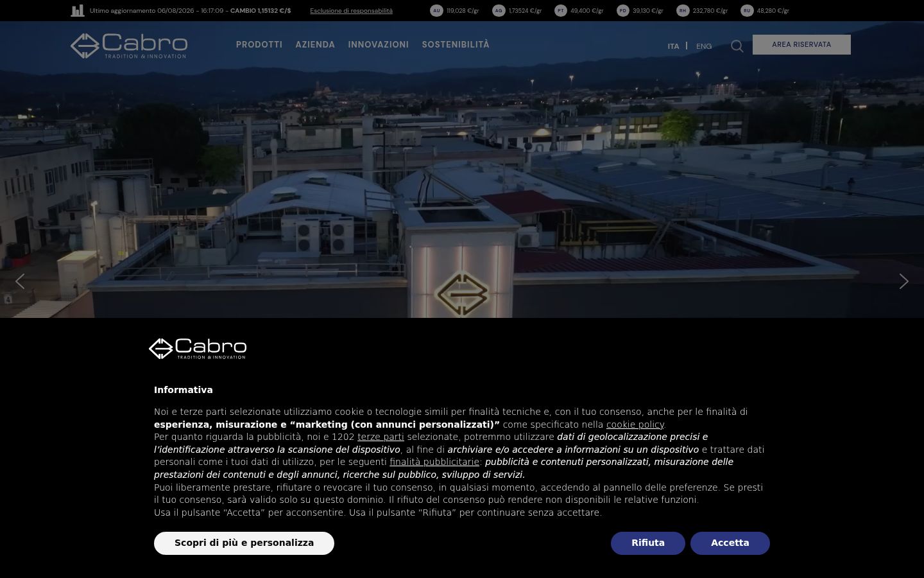The width and height of the screenshot is (924, 578).
Task: Open the Prodotti menu
Action: pos(259,45)
